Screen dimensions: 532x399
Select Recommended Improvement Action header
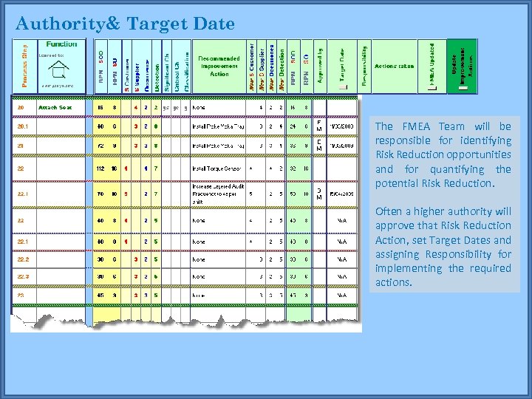tap(219, 66)
